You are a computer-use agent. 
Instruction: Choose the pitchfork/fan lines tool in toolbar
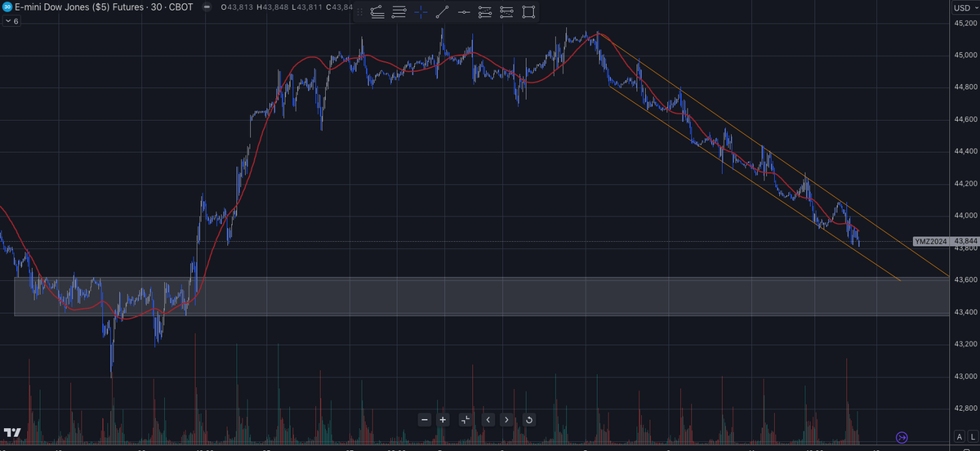(377, 12)
